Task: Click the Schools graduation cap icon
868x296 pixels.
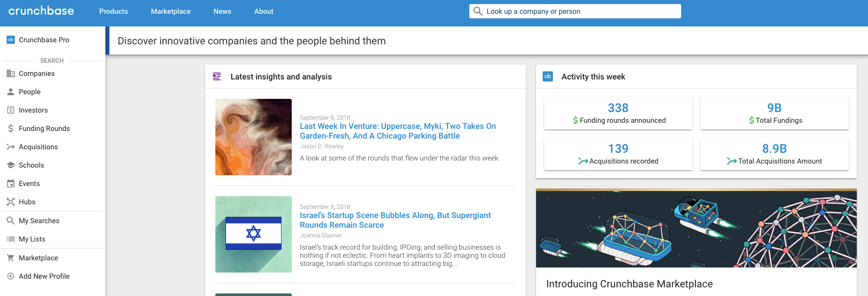Action: (10, 165)
